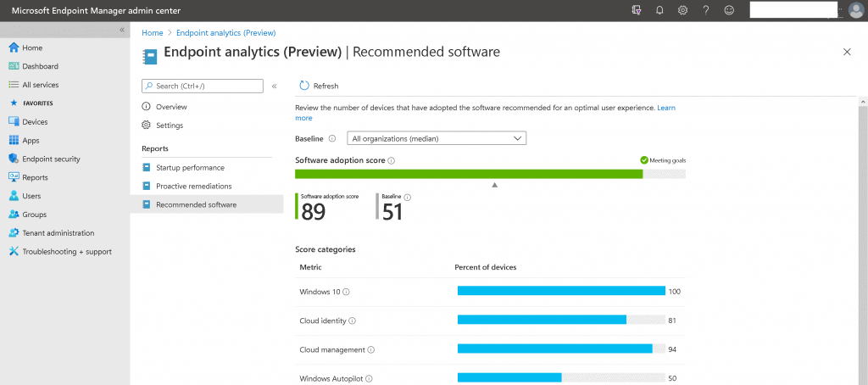Image resolution: width=868 pixels, height=385 pixels.
Task: Click the Metric column header
Action: (x=310, y=267)
